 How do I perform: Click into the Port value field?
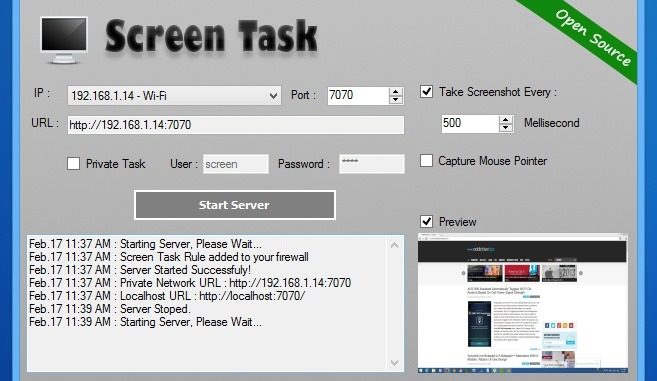tap(358, 96)
